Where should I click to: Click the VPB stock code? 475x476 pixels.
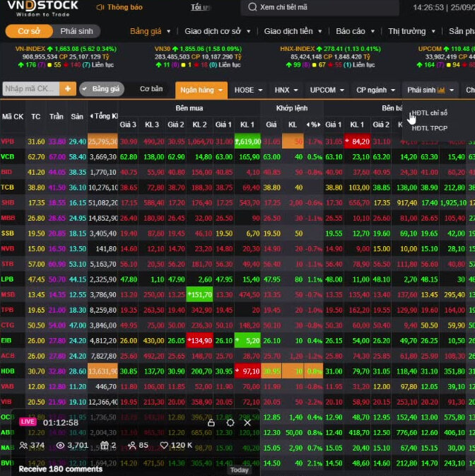click(8, 141)
